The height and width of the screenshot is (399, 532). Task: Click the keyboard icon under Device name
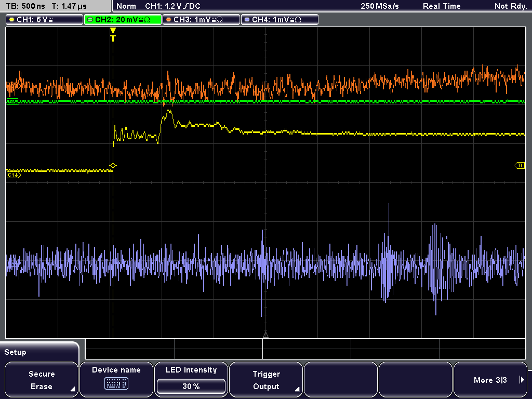coord(116,384)
